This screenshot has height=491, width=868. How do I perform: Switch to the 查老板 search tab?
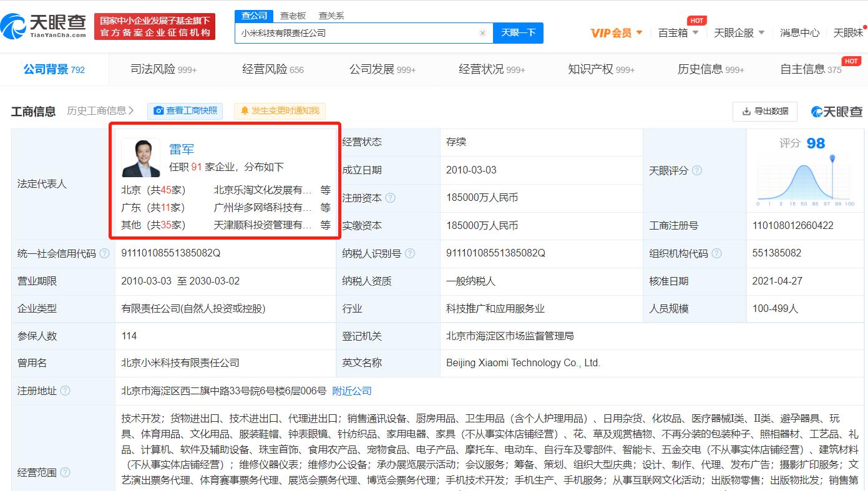point(293,16)
